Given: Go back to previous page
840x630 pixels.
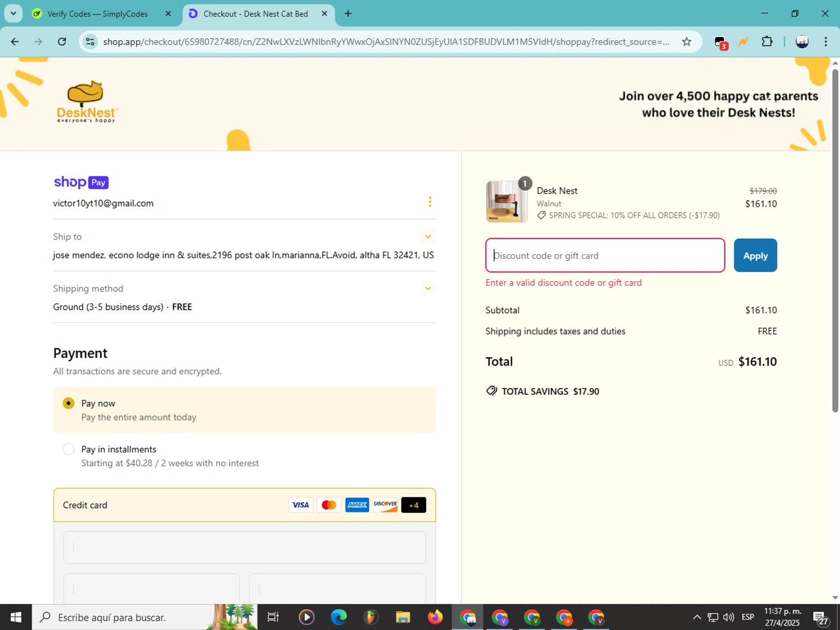Looking at the screenshot, I should 15,41.
